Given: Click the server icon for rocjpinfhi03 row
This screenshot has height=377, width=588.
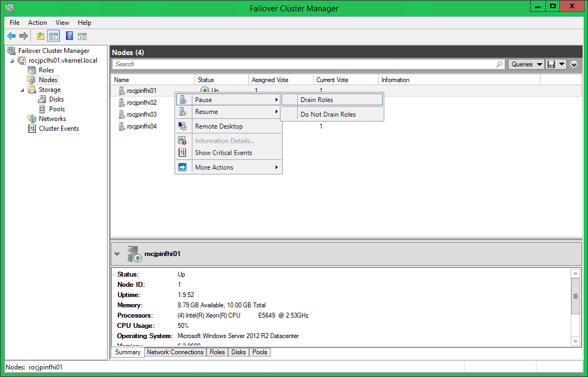Looking at the screenshot, I should click(x=122, y=115).
